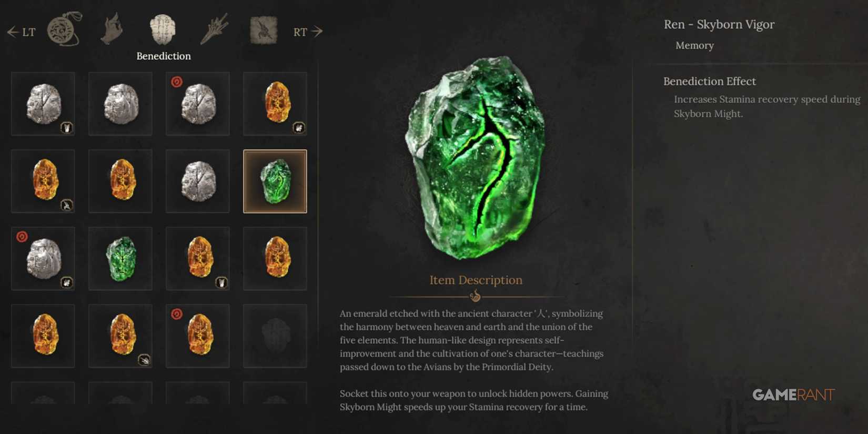Viewport: 868px width, 434px height.
Task: Go to next category with RT arrow
Action: coord(308,32)
